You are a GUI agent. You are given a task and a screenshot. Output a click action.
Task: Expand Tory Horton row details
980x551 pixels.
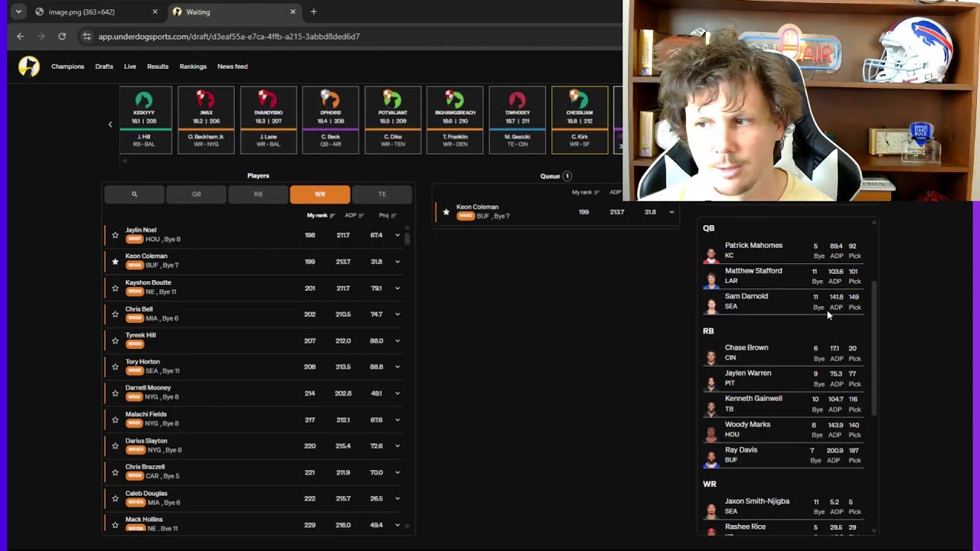point(397,367)
